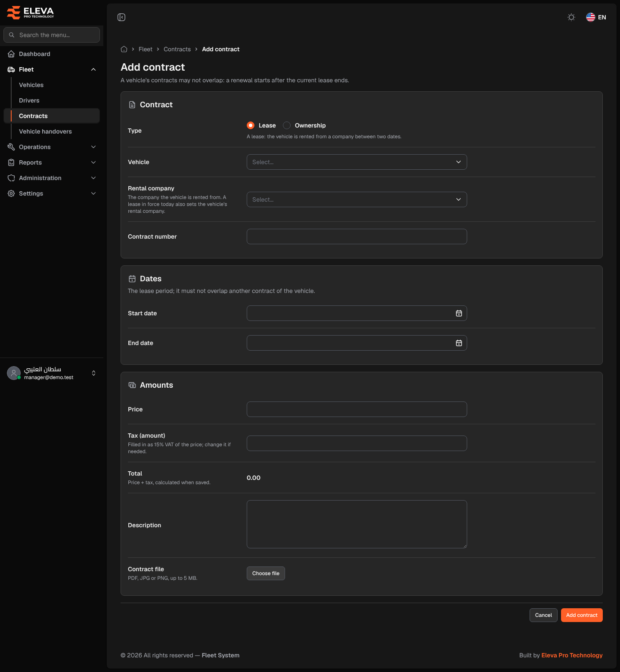The width and height of the screenshot is (620, 672).
Task: Collapse the Fleet menu section chevron
Action: pyautogui.click(x=93, y=69)
